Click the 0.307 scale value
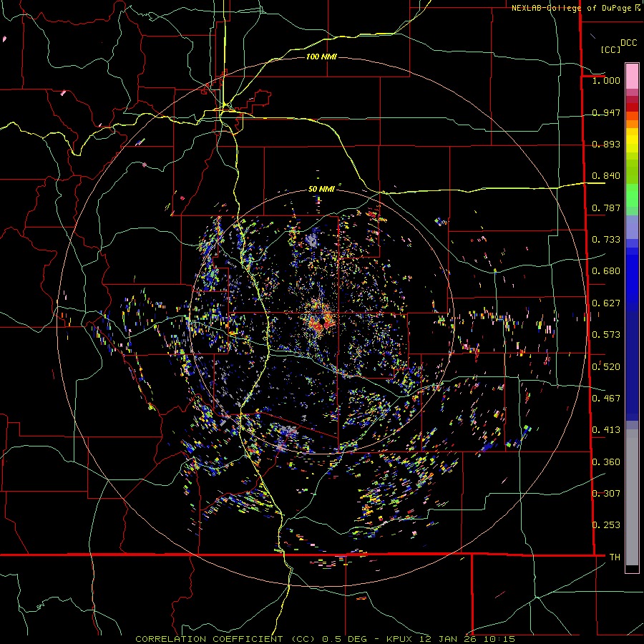Image resolution: width=644 pixels, height=644 pixels. click(606, 493)
